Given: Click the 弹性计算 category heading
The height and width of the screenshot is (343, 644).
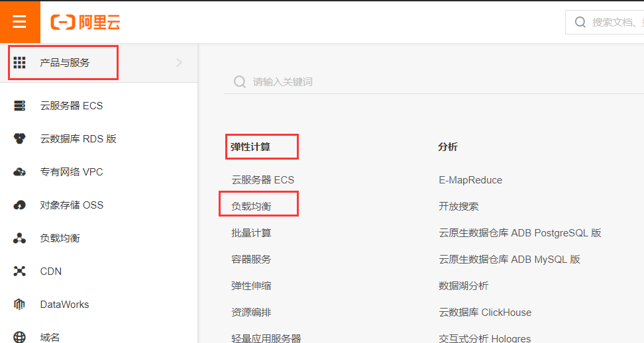Looking at the screenshot, I should click(x=250, y=147).
